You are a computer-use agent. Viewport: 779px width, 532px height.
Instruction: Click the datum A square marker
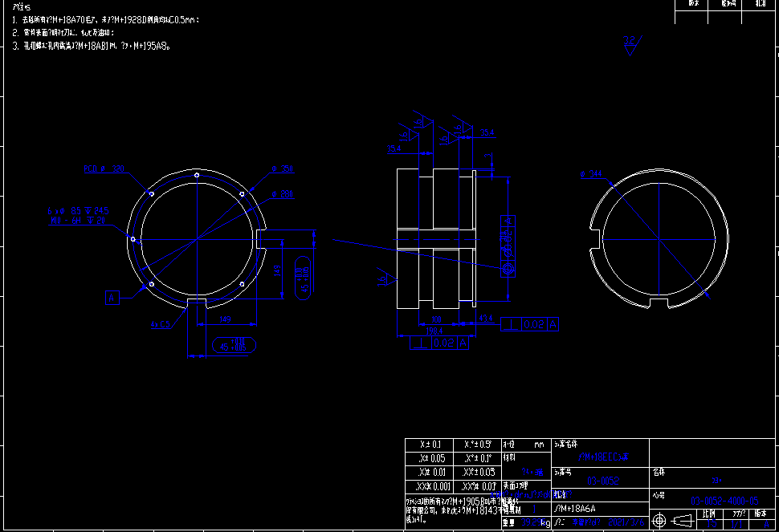112,297
